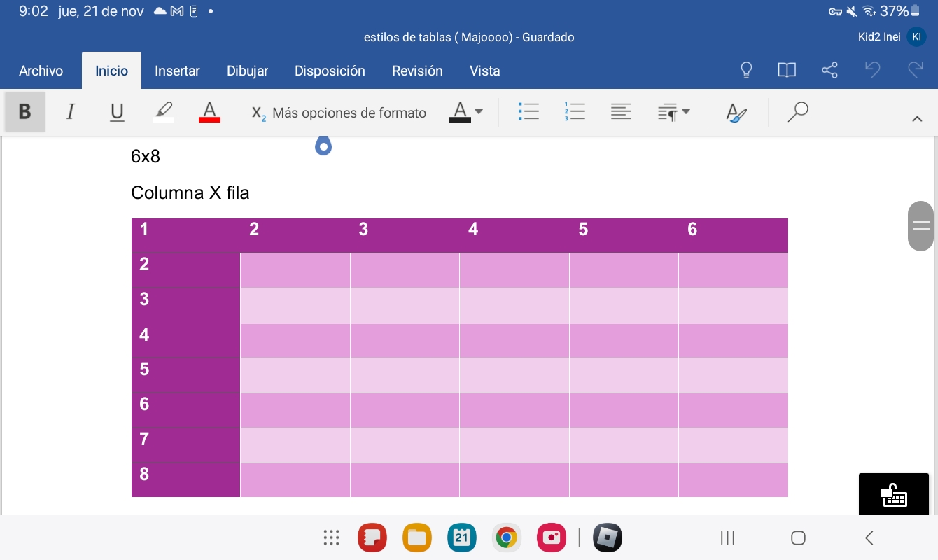Open the paragraph alignment options
This screenshot has width=938, height=560.
point(621,112)
